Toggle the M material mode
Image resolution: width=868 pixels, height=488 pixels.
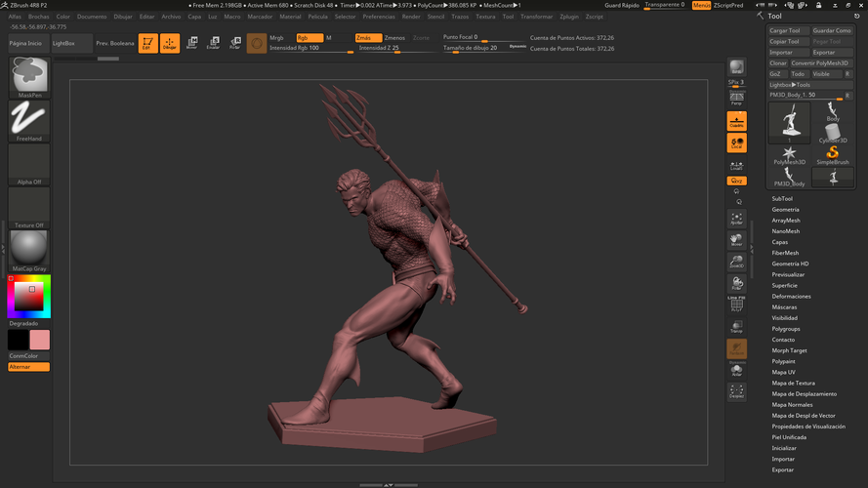[338, 38]
